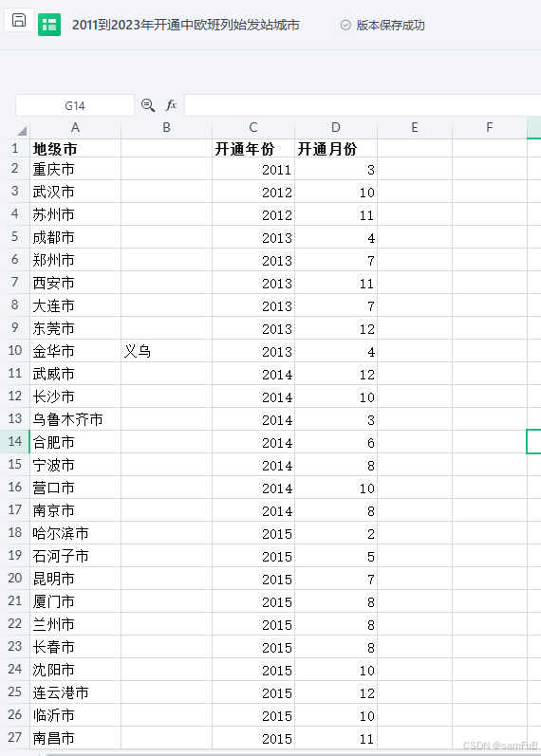
Task: Click the 开通年份 header cell
Action: pyautogui.click(x=253, y=149)
